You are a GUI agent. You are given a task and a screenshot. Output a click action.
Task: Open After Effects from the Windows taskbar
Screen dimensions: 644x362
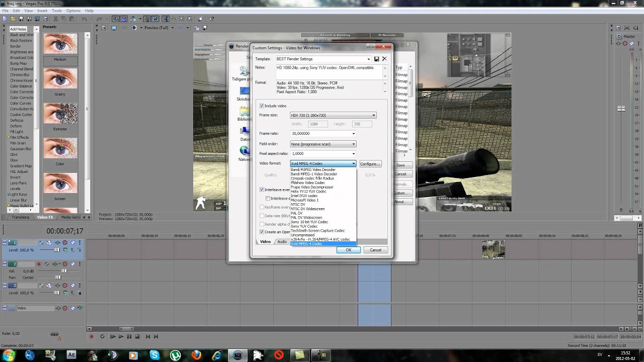[x=71, y=355]
